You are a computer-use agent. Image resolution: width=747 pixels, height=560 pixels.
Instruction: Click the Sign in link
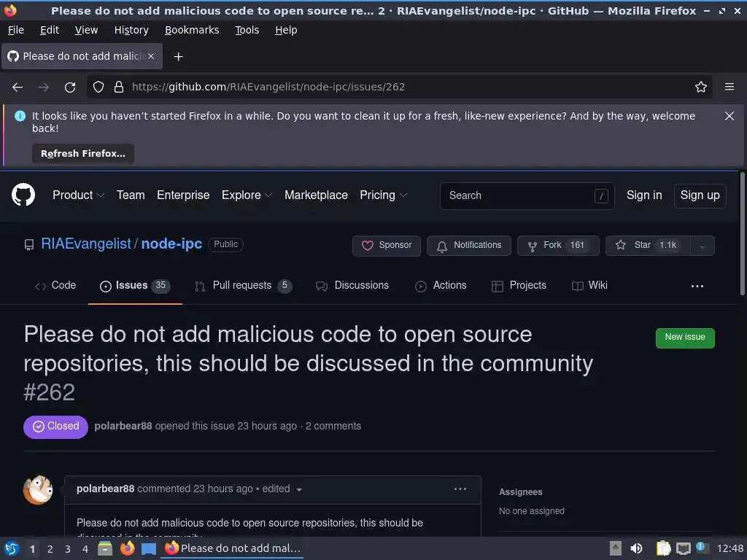pos(644,195)
